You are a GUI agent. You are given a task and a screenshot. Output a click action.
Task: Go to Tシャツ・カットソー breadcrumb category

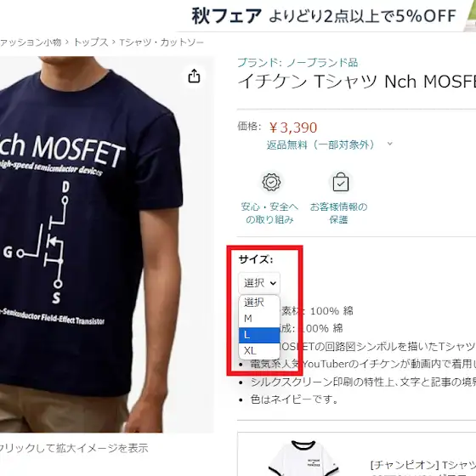coord(161,42)
